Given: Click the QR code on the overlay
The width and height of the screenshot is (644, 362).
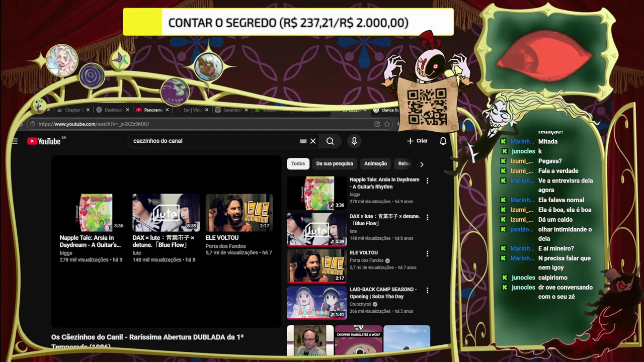Looking at the screenshot, I should [x=427, y=107].
